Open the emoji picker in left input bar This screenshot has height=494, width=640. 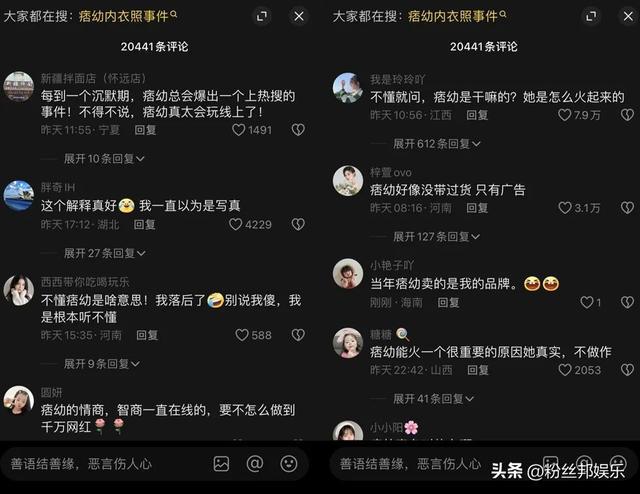tap(289, 464)
